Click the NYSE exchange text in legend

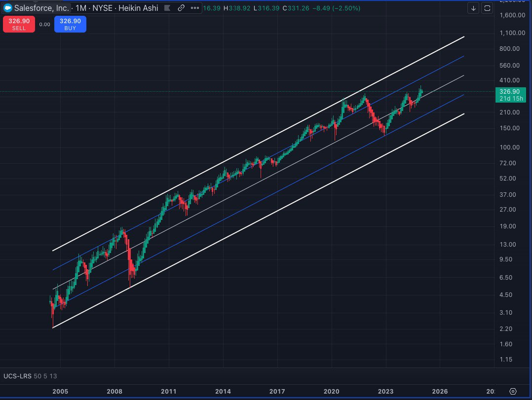pos(103,8)
